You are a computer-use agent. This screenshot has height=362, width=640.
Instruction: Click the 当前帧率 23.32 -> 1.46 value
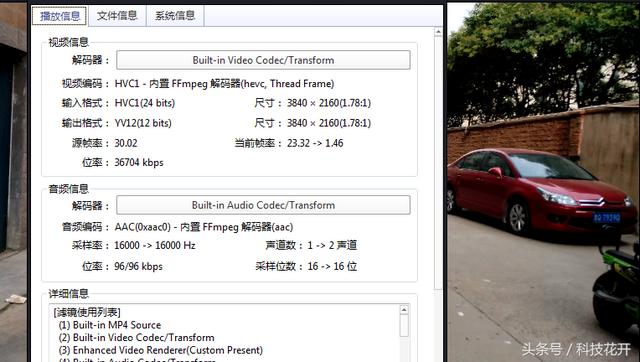pos(315,143)
